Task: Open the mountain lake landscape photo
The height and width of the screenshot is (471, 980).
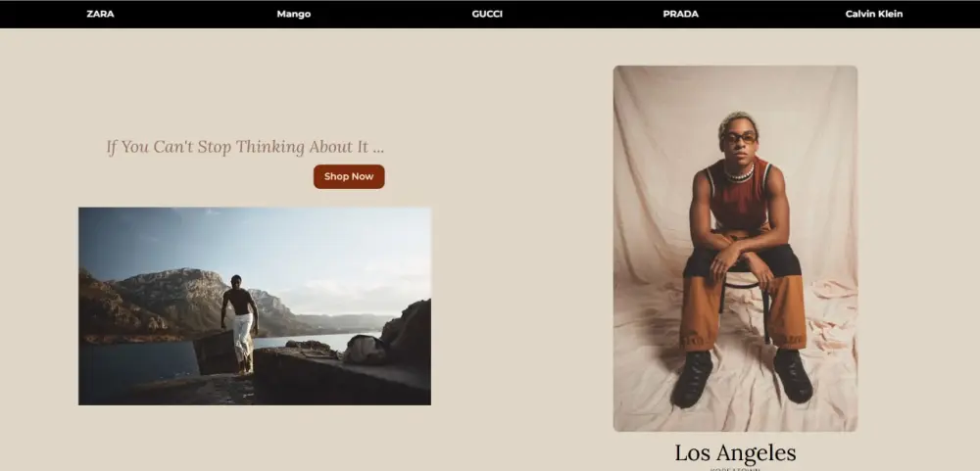Action: 255,306
